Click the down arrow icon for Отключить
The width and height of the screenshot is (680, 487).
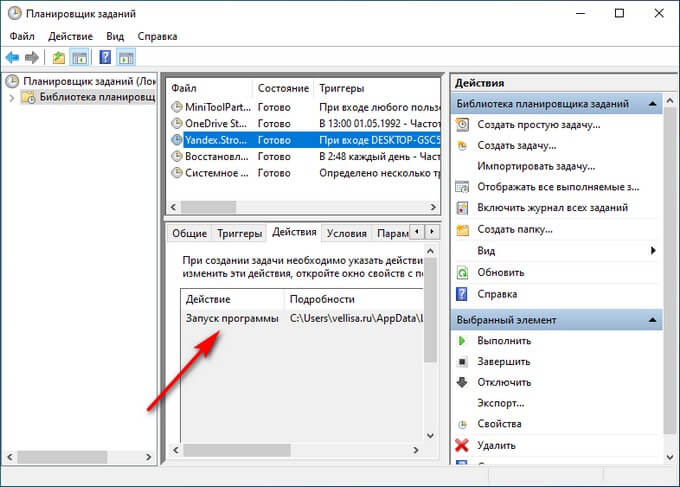click(x=462, y=382)
